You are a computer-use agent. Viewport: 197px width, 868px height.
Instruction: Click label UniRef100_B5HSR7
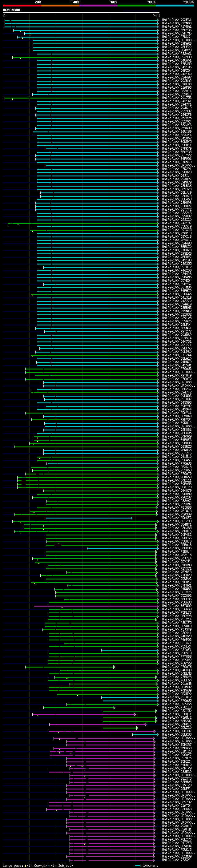click(177, 744)
